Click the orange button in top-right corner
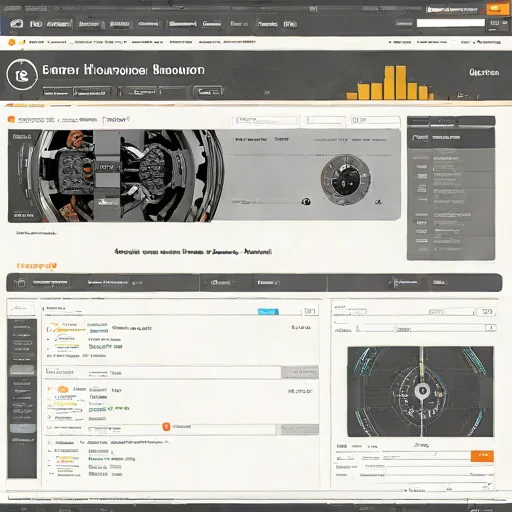The image size is (512, 512). [x=497, y=9]
